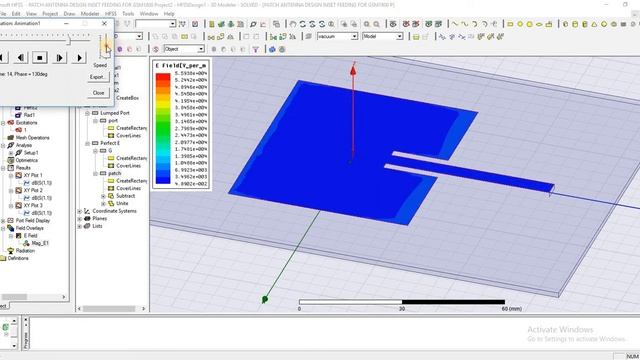Click the rotate view icon
The image size is (640, 360).
click(x=302, y=24)
